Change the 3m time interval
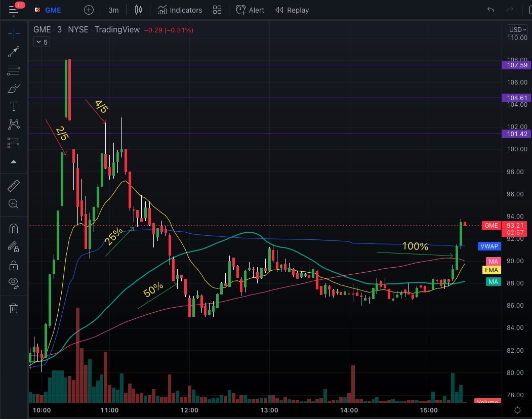This screenshot has height=419, width=532. pos(114,10)
